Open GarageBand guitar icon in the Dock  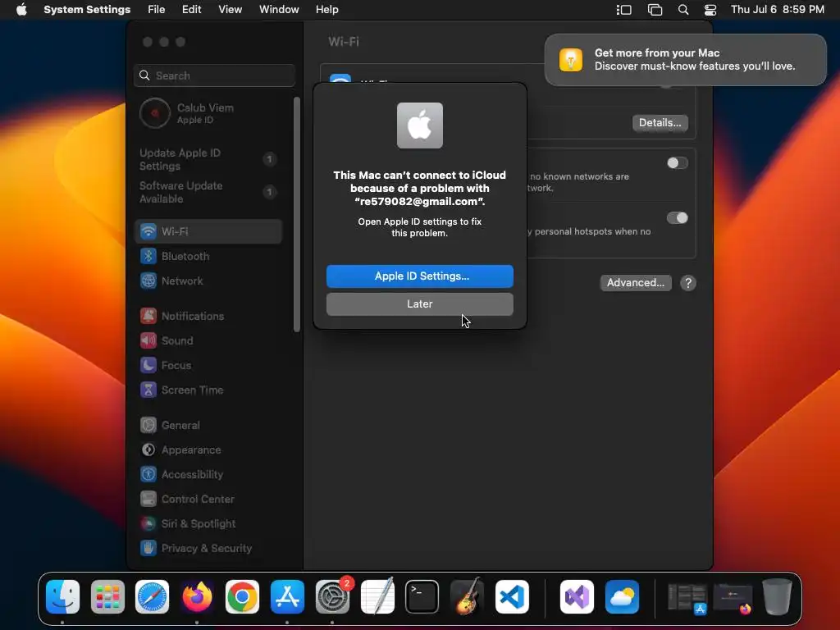point(467,596)
